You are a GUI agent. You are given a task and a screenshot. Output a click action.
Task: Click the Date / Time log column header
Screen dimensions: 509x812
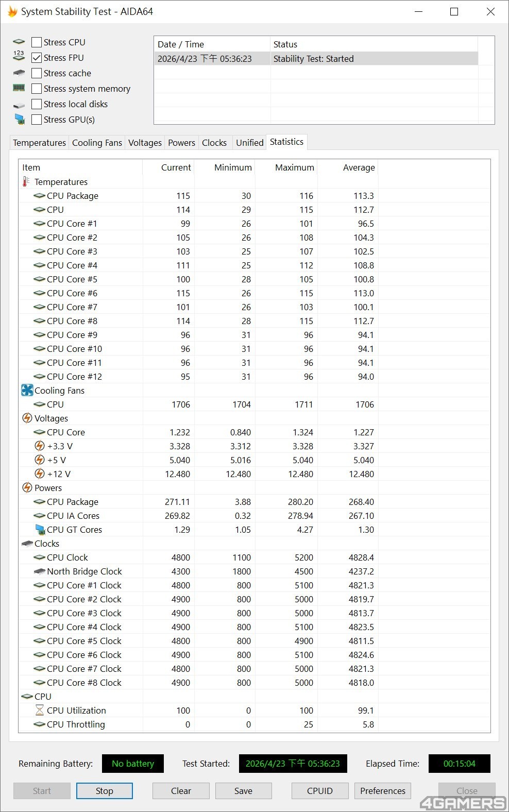point(212,44)
